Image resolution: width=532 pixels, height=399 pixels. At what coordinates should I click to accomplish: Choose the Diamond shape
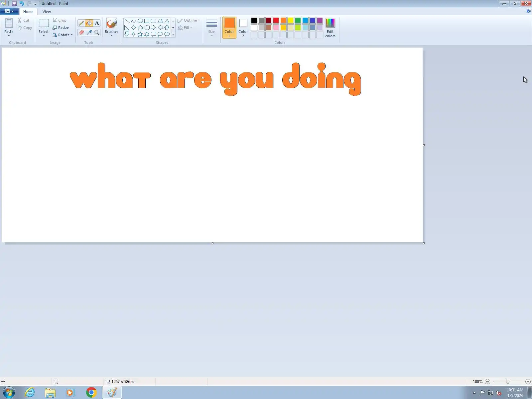coord(134,28)
